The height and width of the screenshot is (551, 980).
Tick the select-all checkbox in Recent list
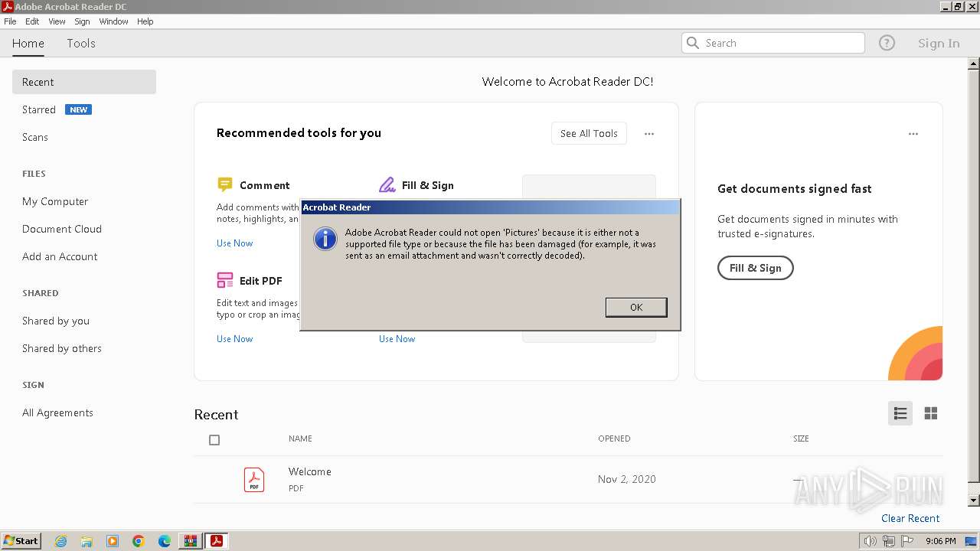214,440
